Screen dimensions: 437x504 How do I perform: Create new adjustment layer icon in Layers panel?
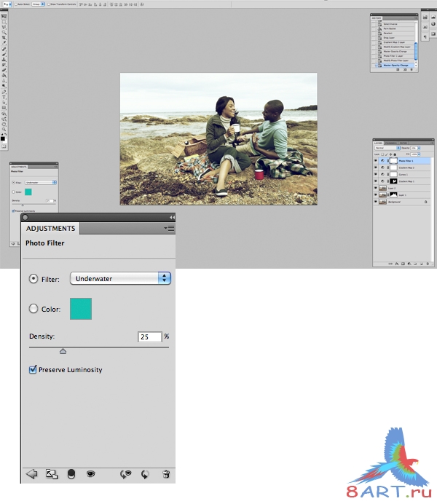coord(409,264)
